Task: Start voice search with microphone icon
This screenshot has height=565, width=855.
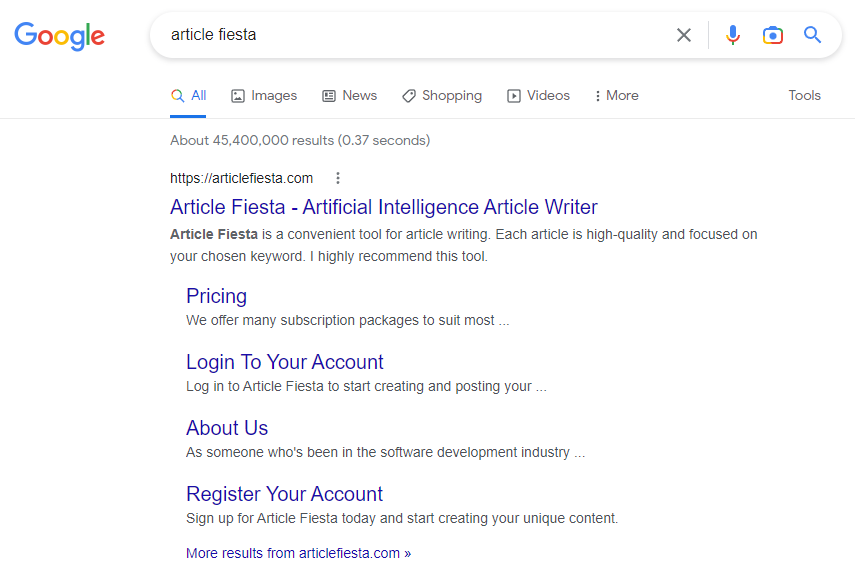Action: [x=733, y=35]
